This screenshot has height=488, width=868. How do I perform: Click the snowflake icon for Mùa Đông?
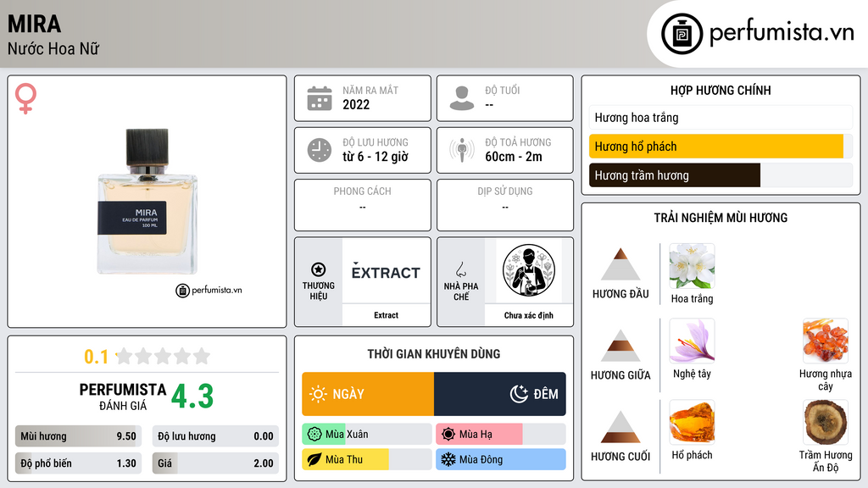(448, 459)
